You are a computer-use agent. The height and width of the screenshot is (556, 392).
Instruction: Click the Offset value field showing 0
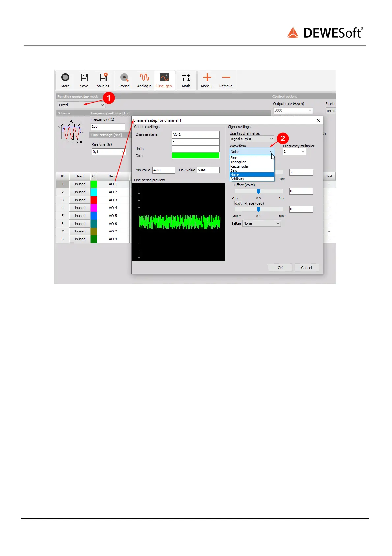click(x=301, y=191)
